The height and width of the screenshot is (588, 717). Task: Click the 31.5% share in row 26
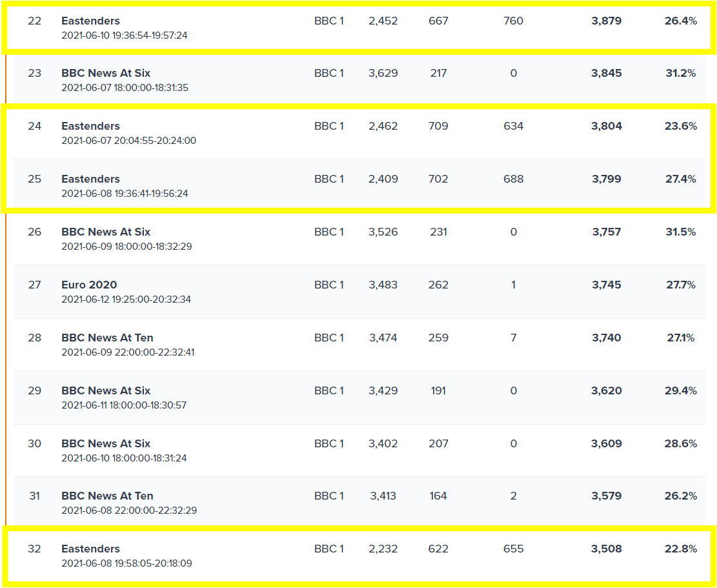(680, 232)
